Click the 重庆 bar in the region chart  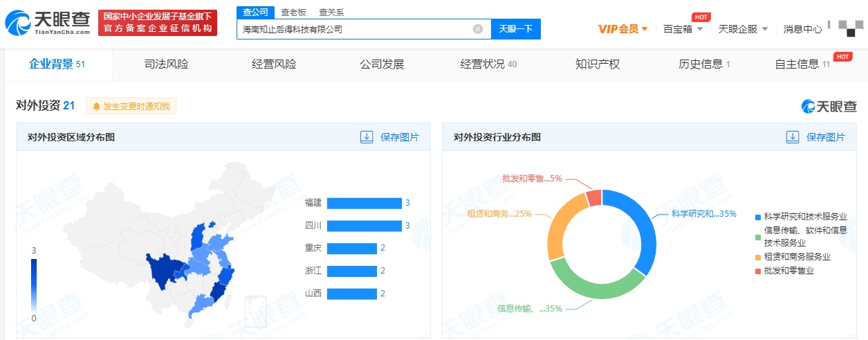(x=352, y=249)
